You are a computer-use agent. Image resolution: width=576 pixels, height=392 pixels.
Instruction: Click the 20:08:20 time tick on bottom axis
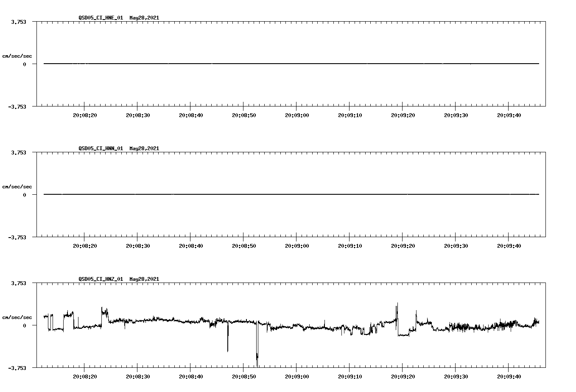(84, 370)
